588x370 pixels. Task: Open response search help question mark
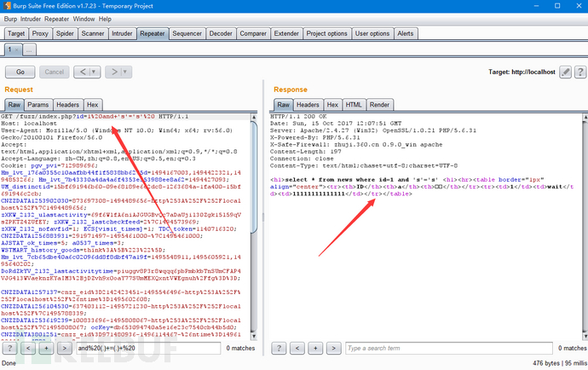tap(279, 348)
